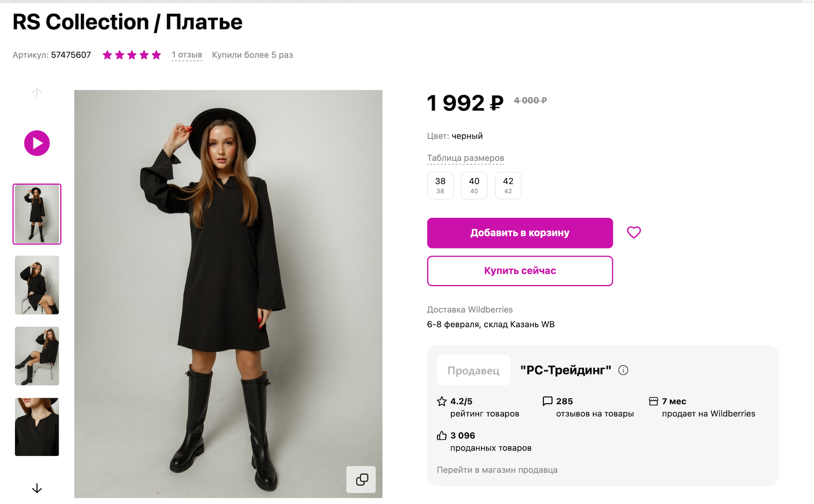Open the Таблица размеров size chart

click(465, 158)
